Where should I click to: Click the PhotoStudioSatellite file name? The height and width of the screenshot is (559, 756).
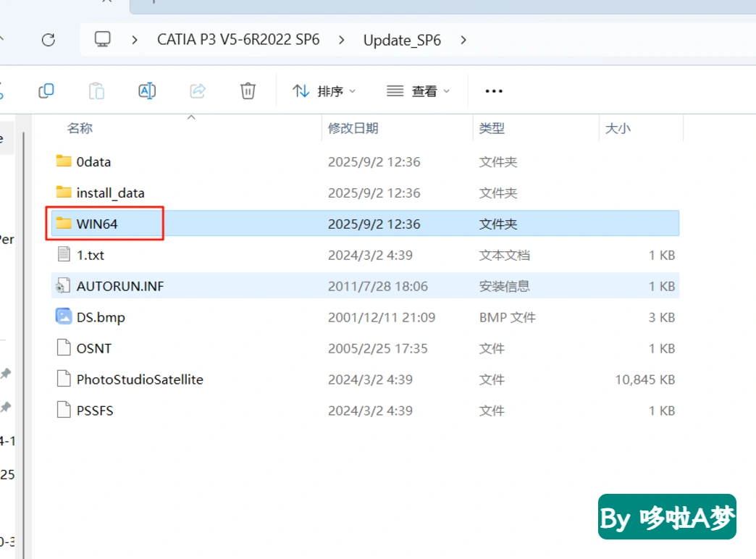(140, 379)
